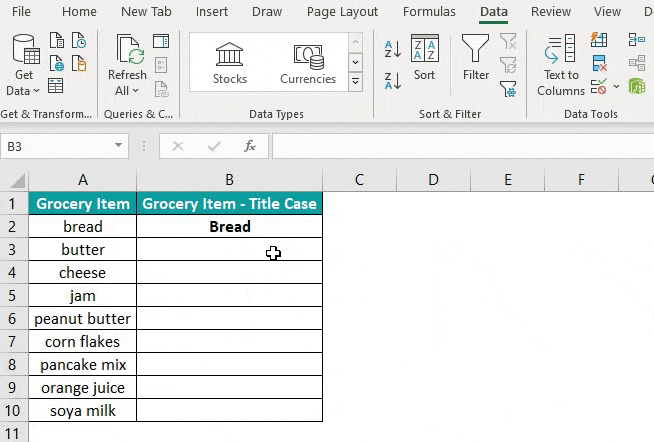
Task: Open the View tab
Action: click(x=607, y=12)
